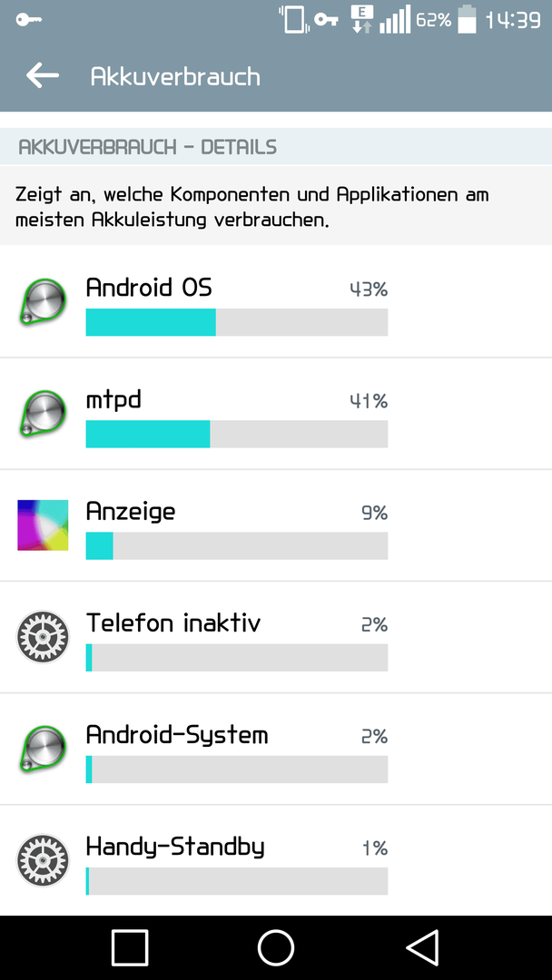Tap the triangle back navigation button
Viewport: 552px width, 980px height.
pyautogui.click(x=422, y=948)
